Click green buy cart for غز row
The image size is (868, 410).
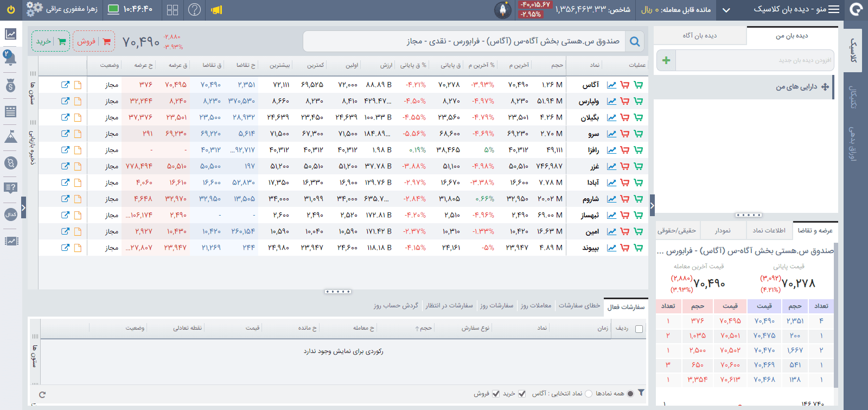point(638,166)
